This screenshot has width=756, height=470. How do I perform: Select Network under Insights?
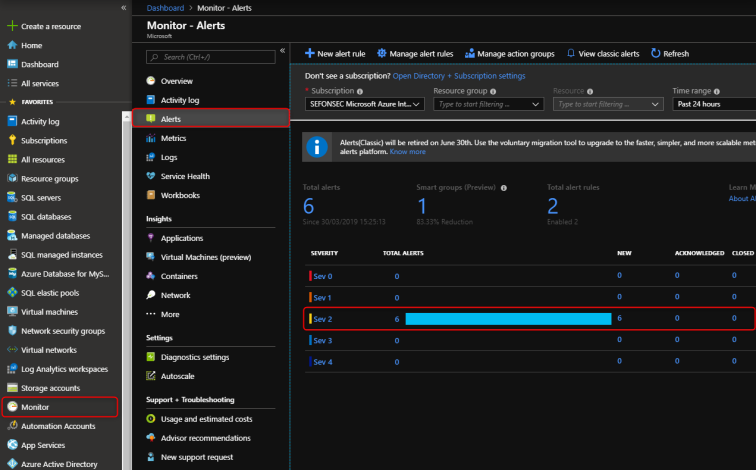point(176,295)
